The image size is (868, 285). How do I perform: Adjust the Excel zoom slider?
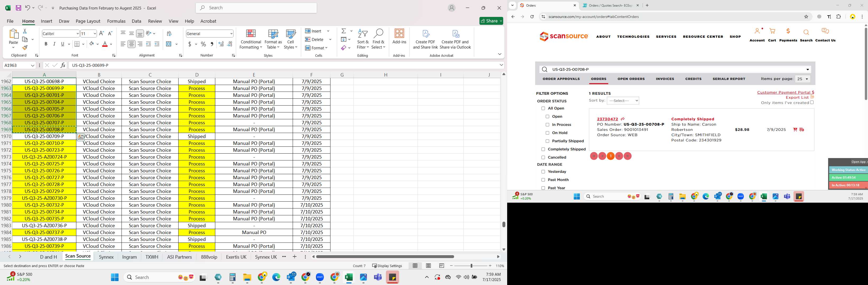click(471, 266)
